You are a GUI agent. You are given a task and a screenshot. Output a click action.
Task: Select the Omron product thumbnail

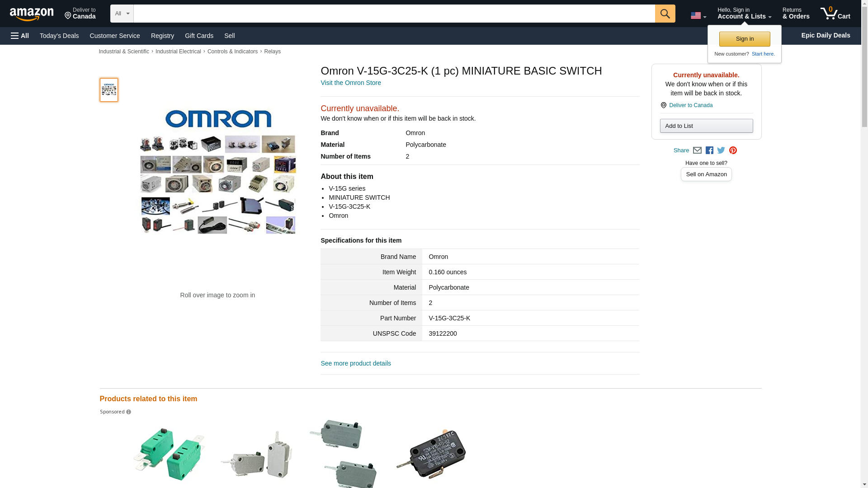click(109, 90)
